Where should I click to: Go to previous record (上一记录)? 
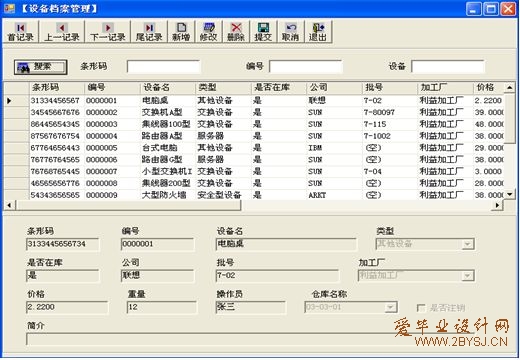coord(62,32)
